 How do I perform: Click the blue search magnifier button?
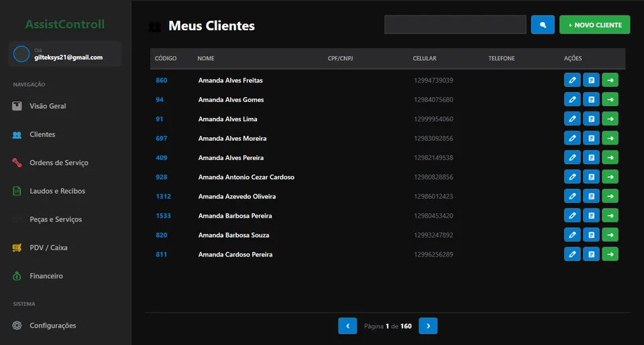pos(543,25)
